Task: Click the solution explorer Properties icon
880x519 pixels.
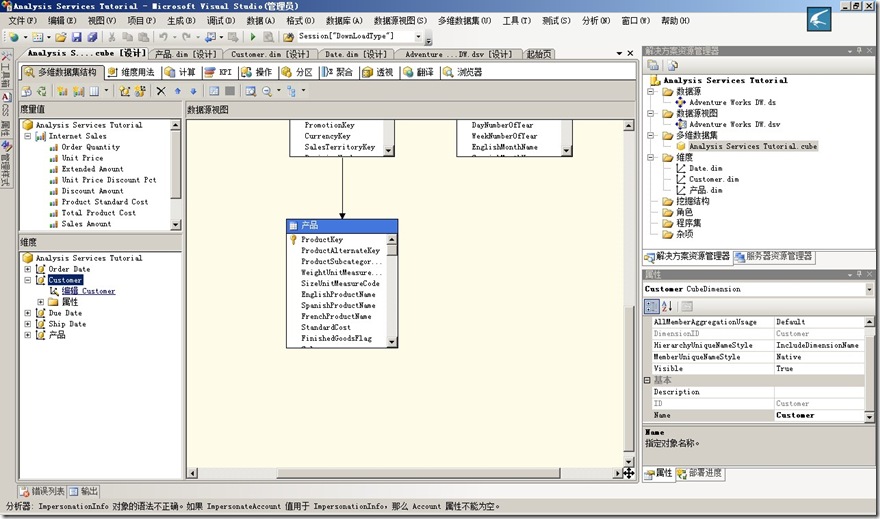Action: tap(653, 65)
